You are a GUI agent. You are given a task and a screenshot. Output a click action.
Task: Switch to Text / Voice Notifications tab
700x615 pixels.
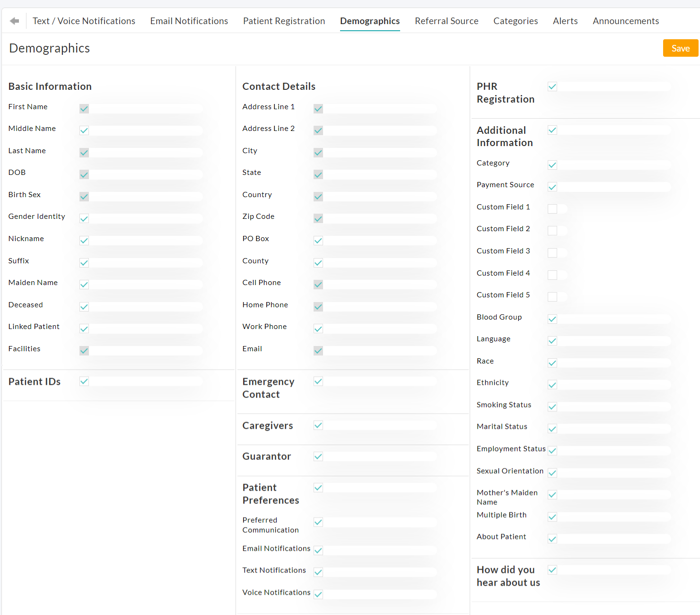[x=84, y=21]
